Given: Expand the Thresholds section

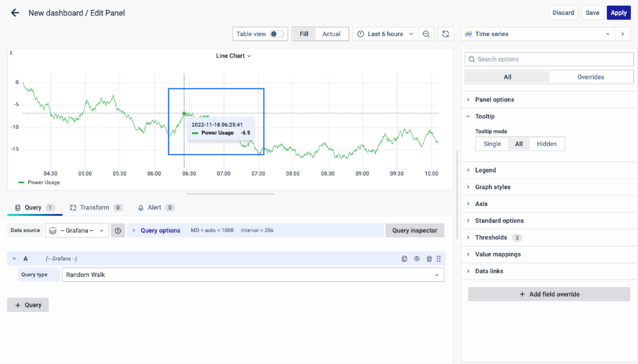Looking at the screenshot, I should 491,237.
